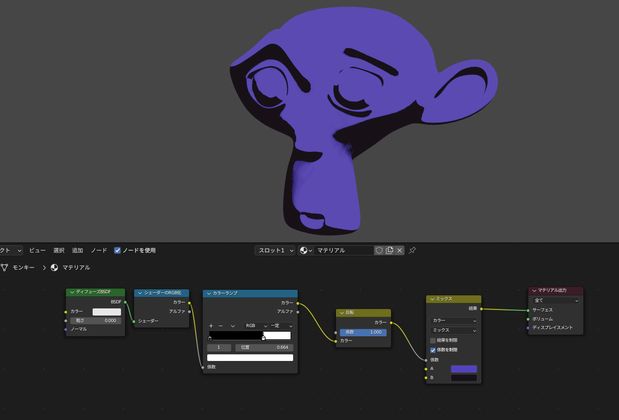Add a color stop with the plus icon

pyautogui.click(x=211, y=326)
